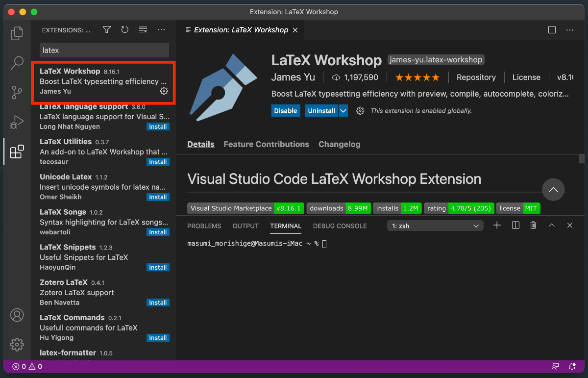The width and height of the screenshot is (588, 378).
Task: Open the Repository link
Action: 476,77
